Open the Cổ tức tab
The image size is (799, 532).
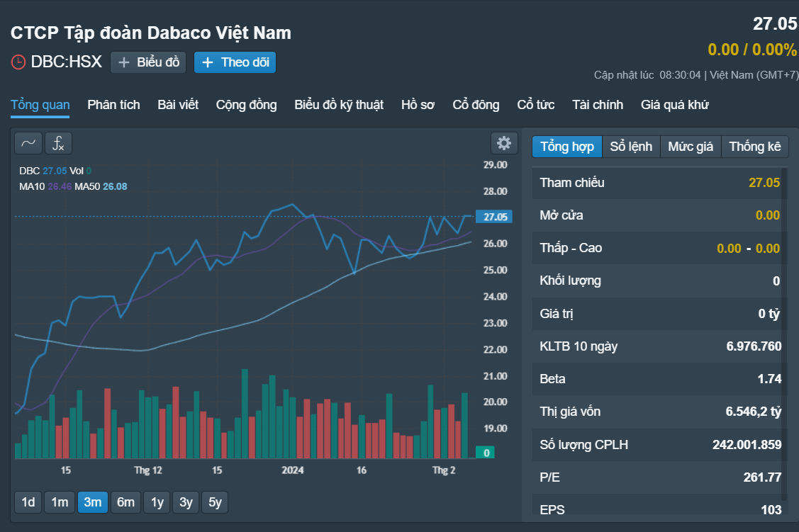535,105
